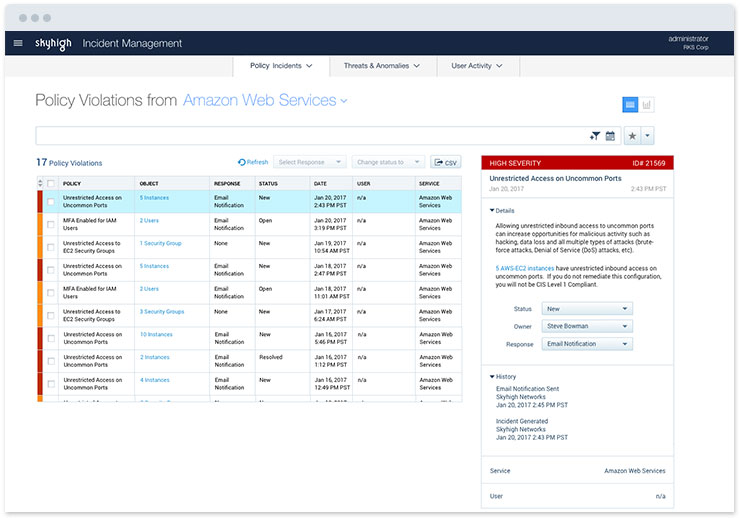The height and width of the screenshot is (518, 740).
Task: Open the 5 Instances link dated Jan 20
Action: tap(154, 198)
